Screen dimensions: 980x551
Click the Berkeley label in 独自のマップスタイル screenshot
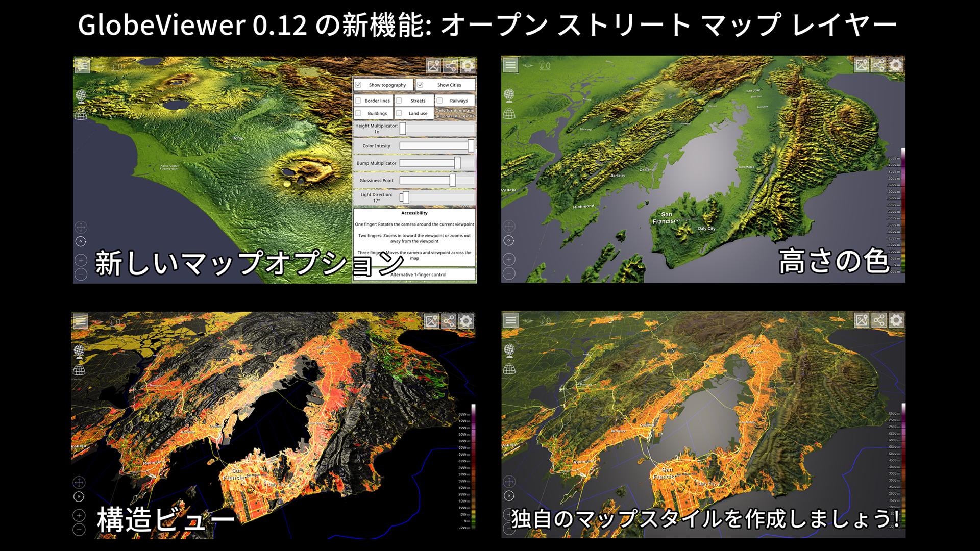618,431
